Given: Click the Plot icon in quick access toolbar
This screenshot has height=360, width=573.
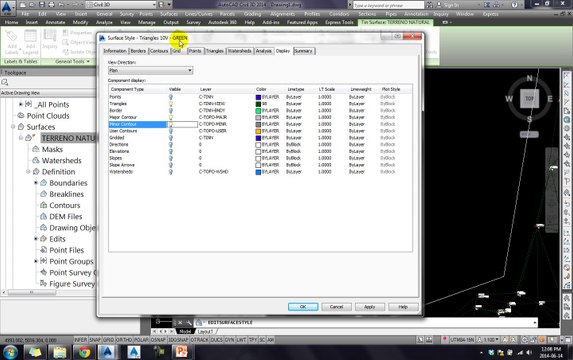Looking at the screenshot, I should [x=52, y=5].
